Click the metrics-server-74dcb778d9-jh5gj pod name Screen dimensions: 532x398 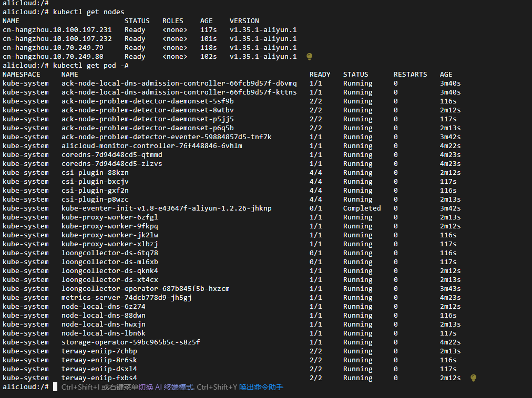pyautogui.click(x=126, y=298)
